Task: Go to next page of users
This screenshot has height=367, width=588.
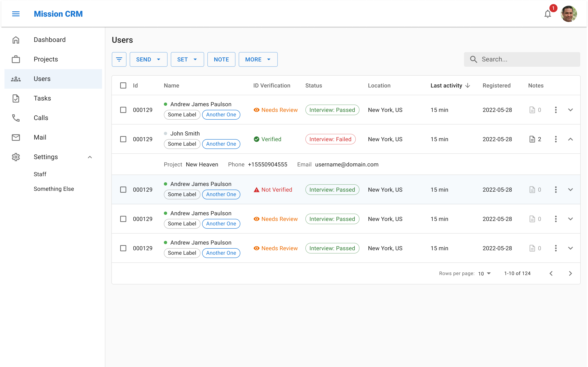Action: [x=570, y=274]
